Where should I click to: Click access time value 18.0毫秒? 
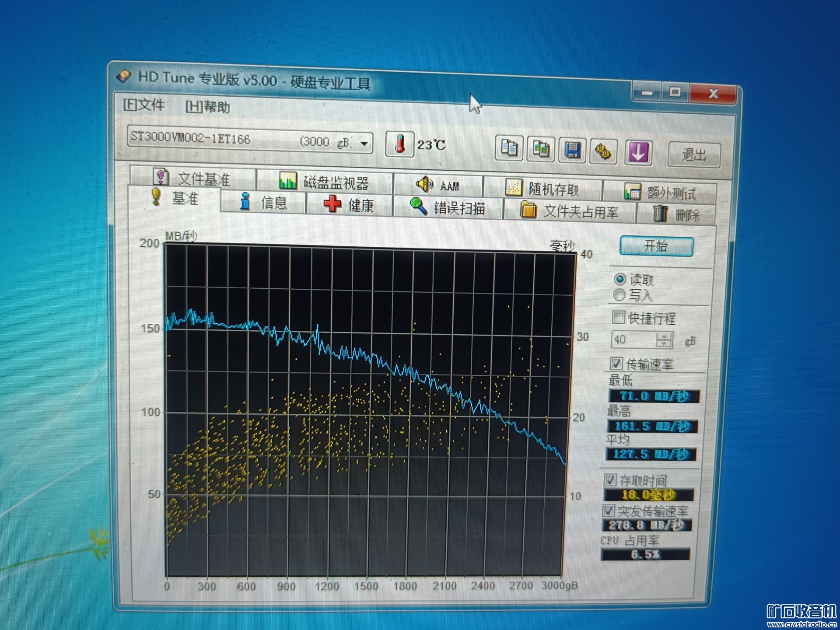pos(648,495)
